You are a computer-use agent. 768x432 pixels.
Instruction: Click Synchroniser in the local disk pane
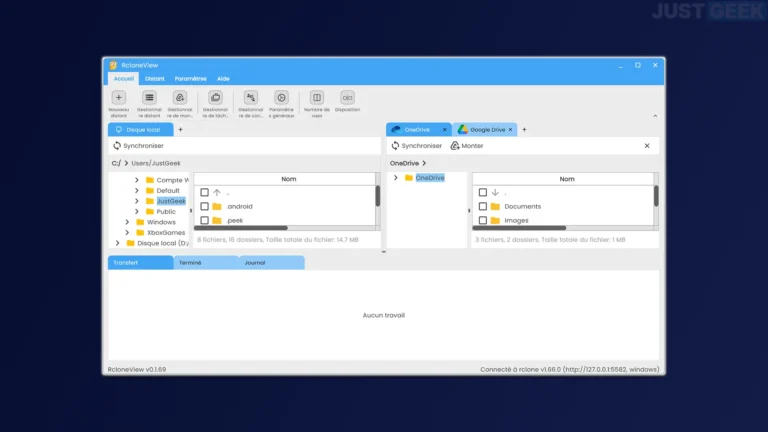[x=138, y=145]
